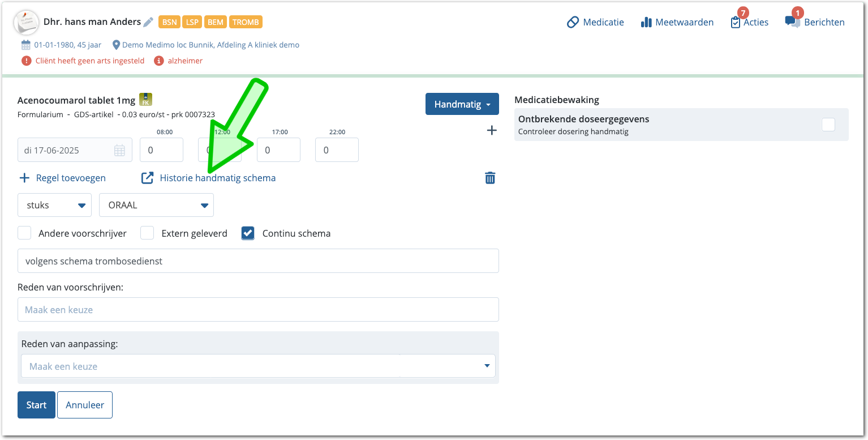This screenshot has width=868, height=440.
Task: Click the FK formularium icon beside Acenocoumarol
Action: [x=145, y=100]
